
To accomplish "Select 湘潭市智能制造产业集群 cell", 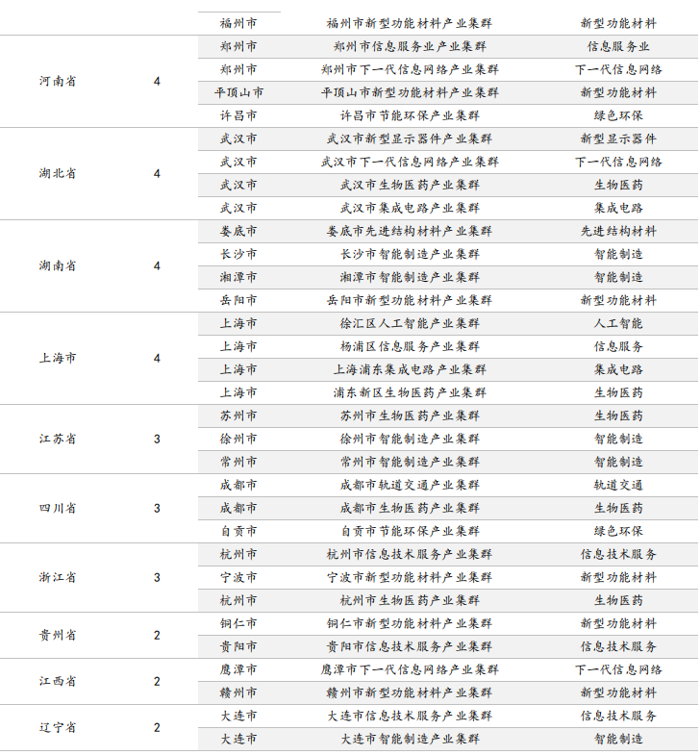I will [410, 277].
